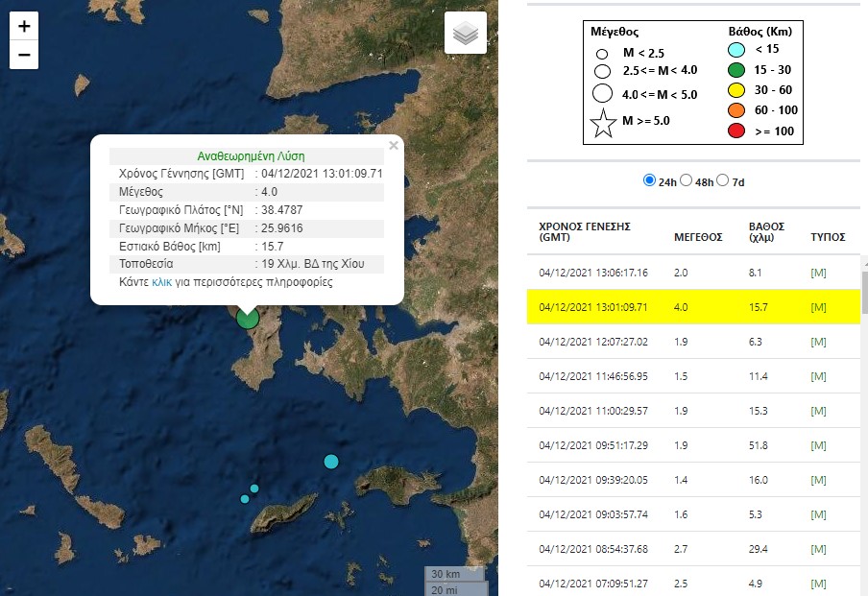Click the 'κλικ' link for more information
Viewport: 868px width, 596px height.
click(161, 283)
